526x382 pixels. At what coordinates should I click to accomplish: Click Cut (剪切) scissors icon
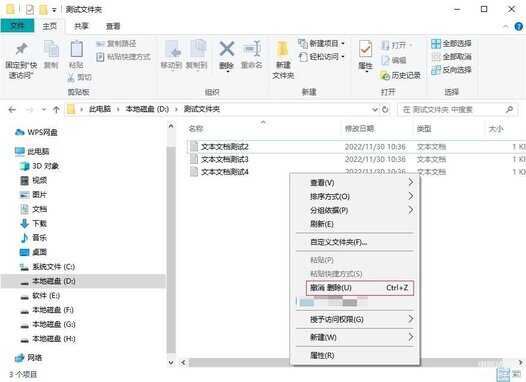[71, 77]
